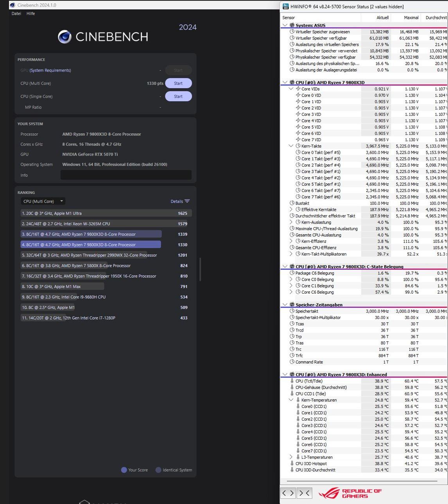Click the clock icon for Virtueller Speicher zugewiesen
448x504 pixels.
(292, 32)
